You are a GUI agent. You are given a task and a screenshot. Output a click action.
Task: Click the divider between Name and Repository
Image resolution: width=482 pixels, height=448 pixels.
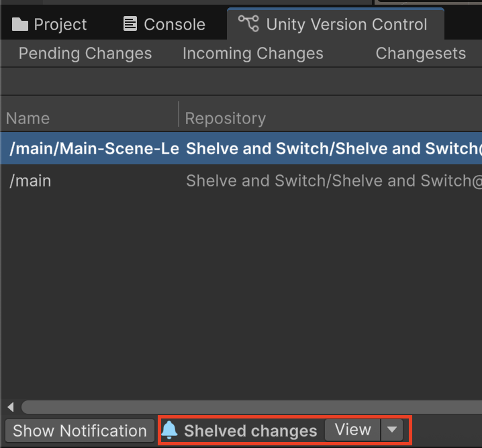[179, 115]
